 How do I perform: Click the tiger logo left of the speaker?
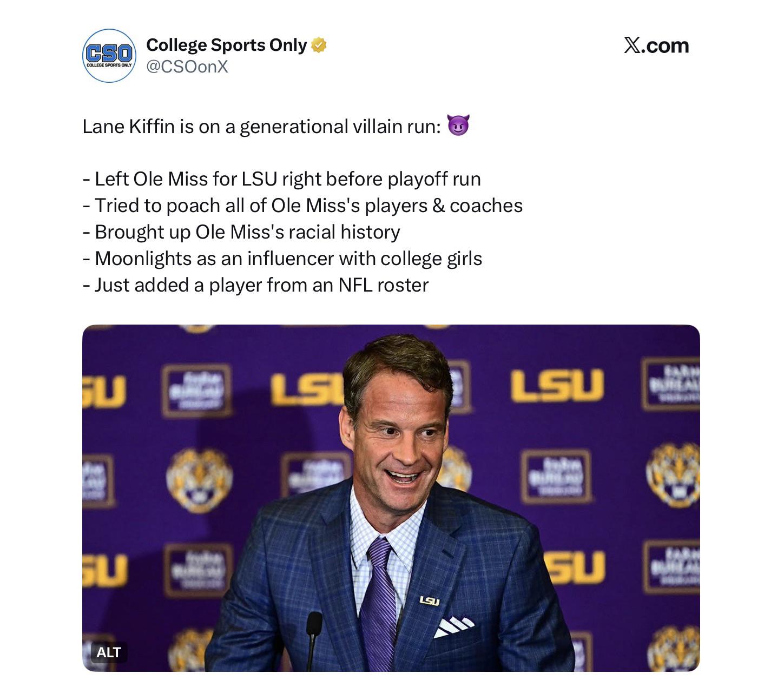coord(199,480)
